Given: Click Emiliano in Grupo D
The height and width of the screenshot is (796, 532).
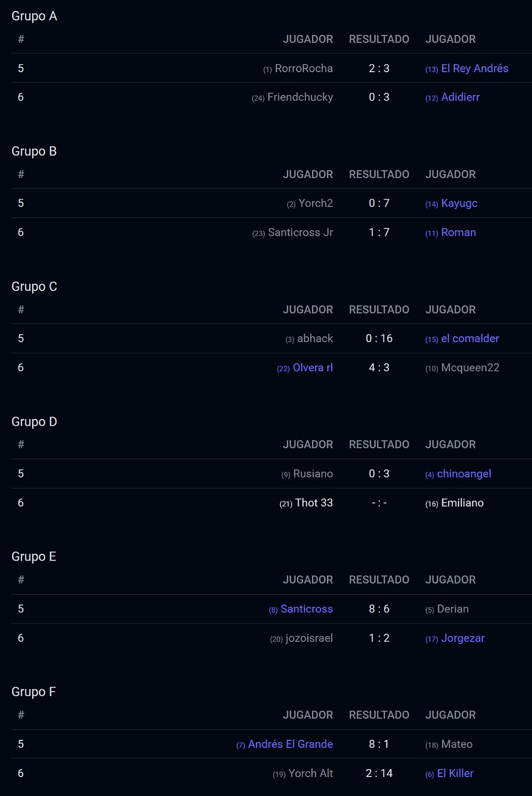Looking at the screenshot, I should (462, 503).
